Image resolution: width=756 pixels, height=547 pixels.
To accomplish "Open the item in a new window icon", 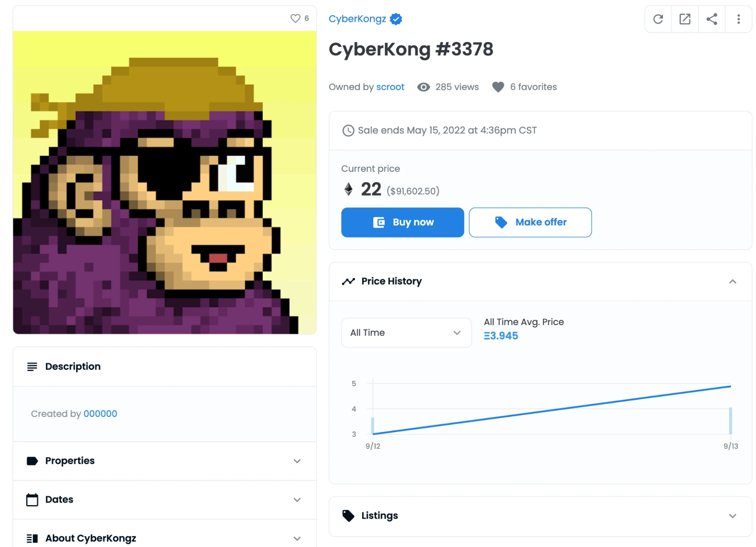I will (x=685, y=19).
